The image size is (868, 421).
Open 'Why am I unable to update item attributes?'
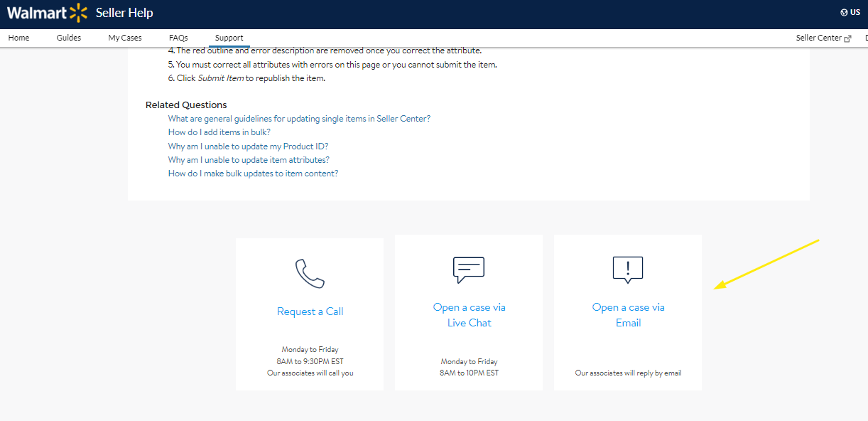[x=249, y=160]
